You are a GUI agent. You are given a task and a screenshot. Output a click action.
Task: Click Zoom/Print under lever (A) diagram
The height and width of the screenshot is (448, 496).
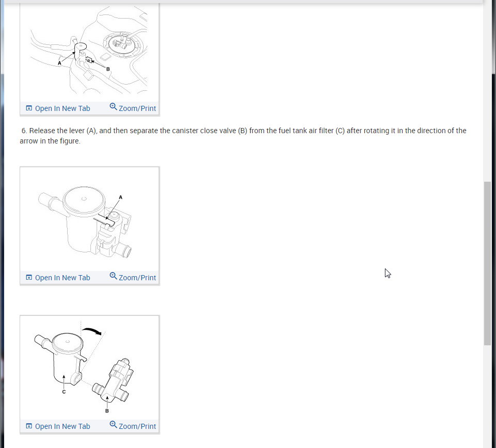(x=133, y=277)
